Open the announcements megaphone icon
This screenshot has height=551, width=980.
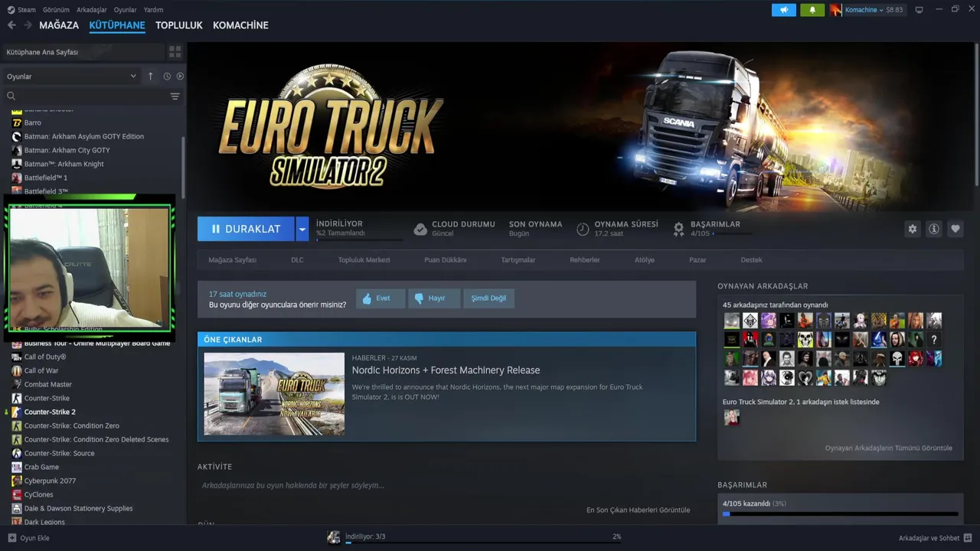[x=784, y=10]
